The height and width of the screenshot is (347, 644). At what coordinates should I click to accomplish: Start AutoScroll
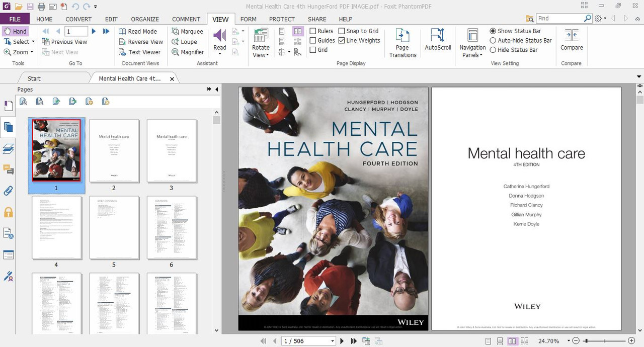tap(438, 39)
